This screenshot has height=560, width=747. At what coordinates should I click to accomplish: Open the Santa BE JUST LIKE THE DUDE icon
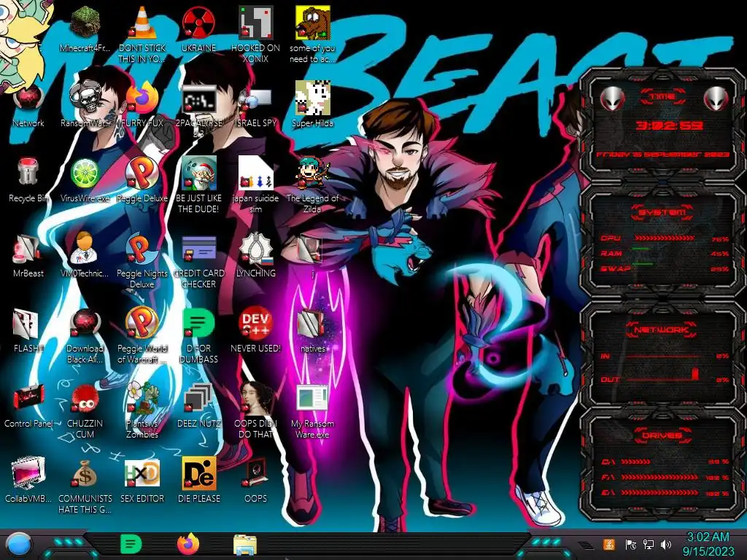pos(198,172)
